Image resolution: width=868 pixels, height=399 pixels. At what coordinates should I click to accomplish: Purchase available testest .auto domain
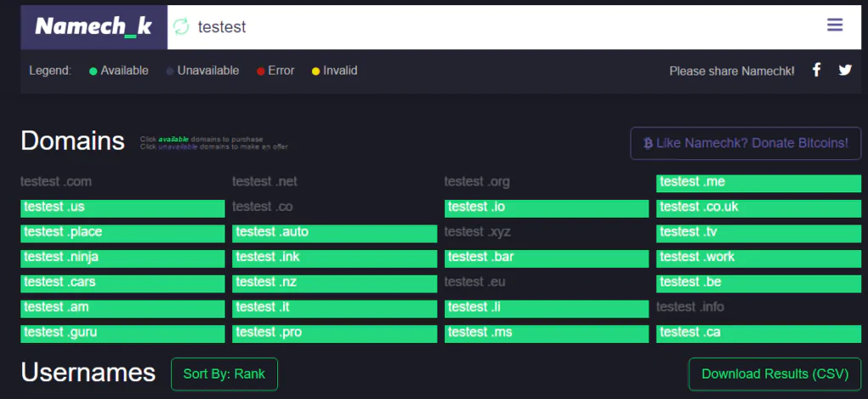(334, 234)
